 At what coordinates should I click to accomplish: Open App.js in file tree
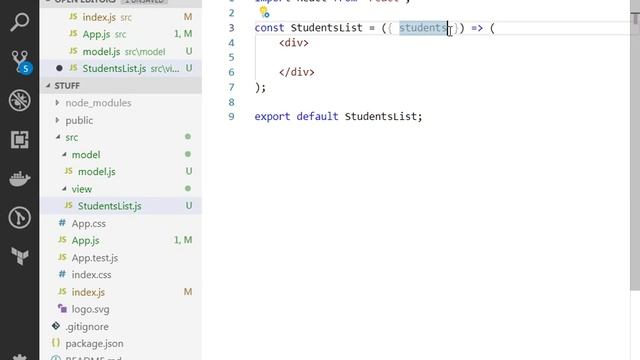121,240
